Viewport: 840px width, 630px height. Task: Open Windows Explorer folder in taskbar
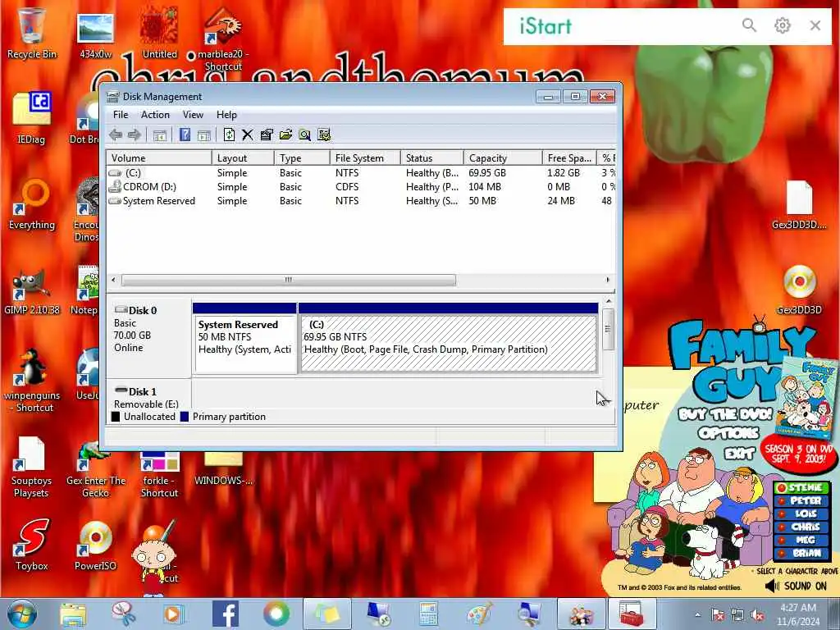coord(73,614)
